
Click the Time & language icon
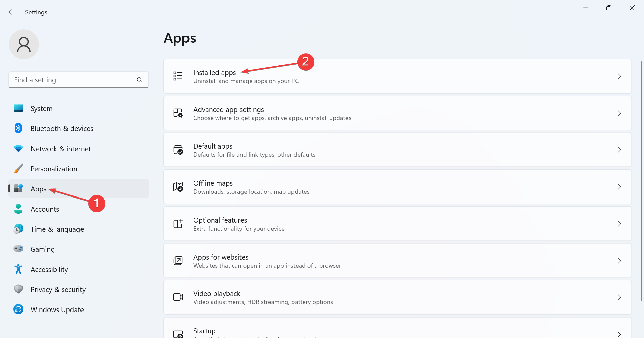click(x=18, y=229)
